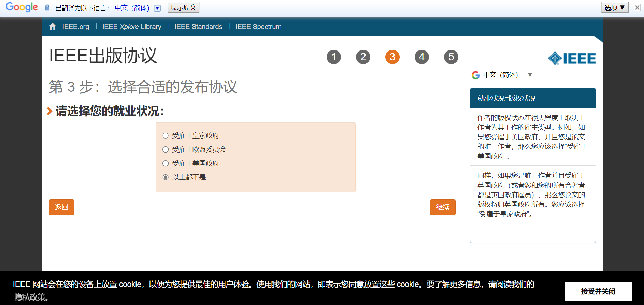Close the Google translate bar
This screenshot has height=305, width=644.
coord(637,8)
